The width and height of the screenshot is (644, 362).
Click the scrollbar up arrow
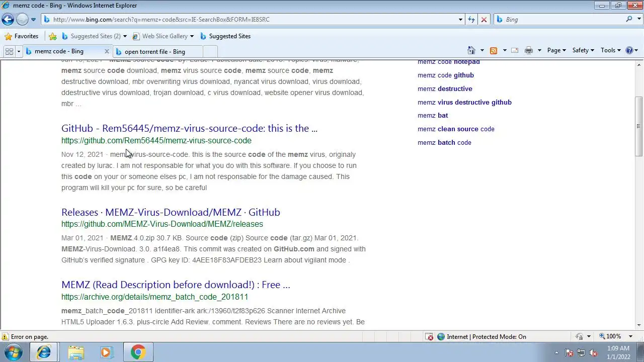click(639, 64)
